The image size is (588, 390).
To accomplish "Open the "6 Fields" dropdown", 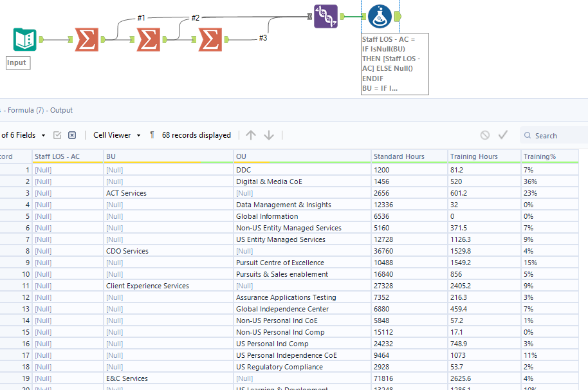I will click(x=24, y=135).
